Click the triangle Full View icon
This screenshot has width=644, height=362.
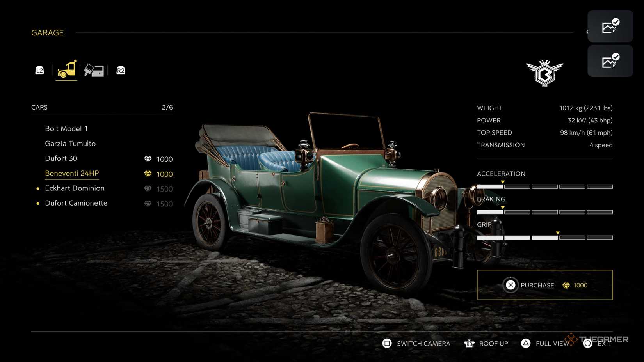[x=526, y=343]
